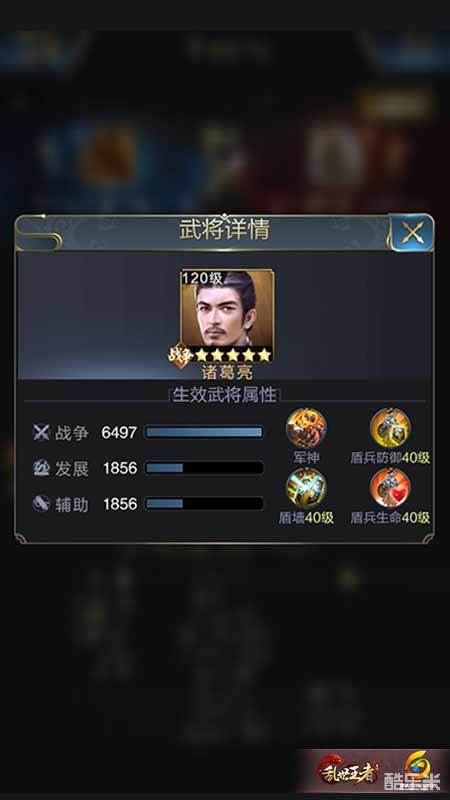Tap the 军神 skill icon
Image resolution: width=450 pixels, height=800 pixels.
[306, 429]
